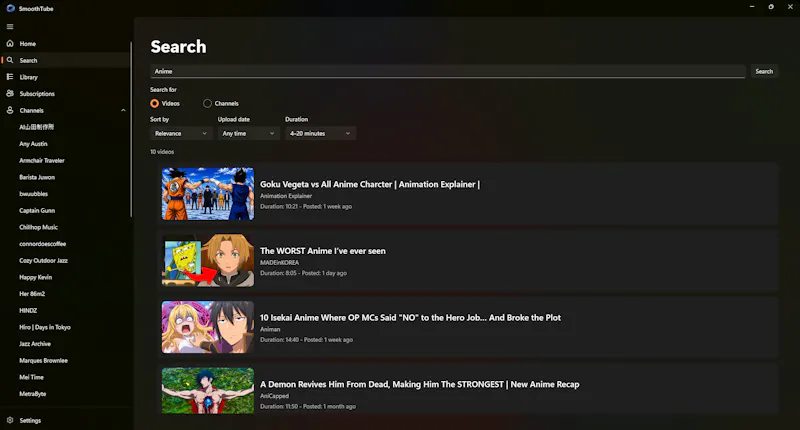Click Duration: 8:05 - Posted: 1 day ago
This screenshot has width=800, height=430.
(304, 273)
